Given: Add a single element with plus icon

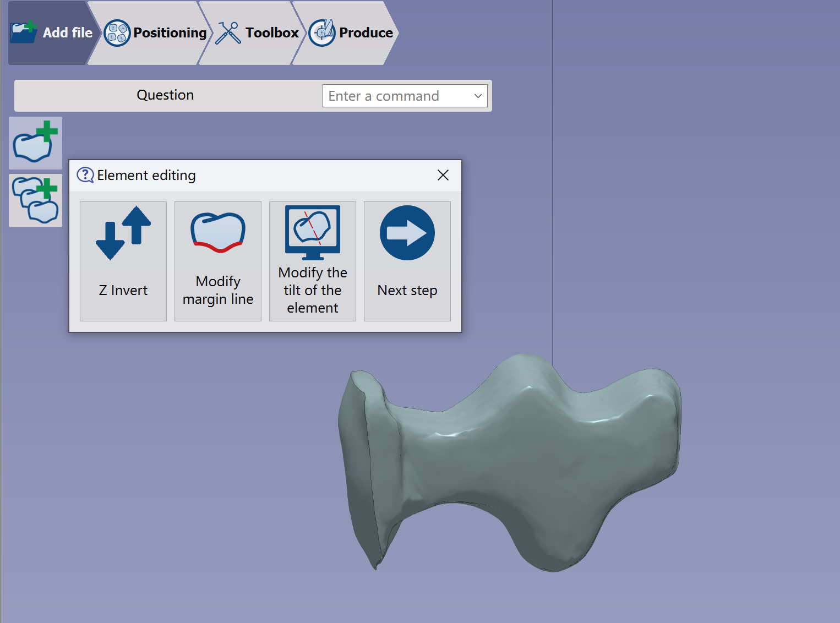Looking at the screenshot, I should point(36,143).
